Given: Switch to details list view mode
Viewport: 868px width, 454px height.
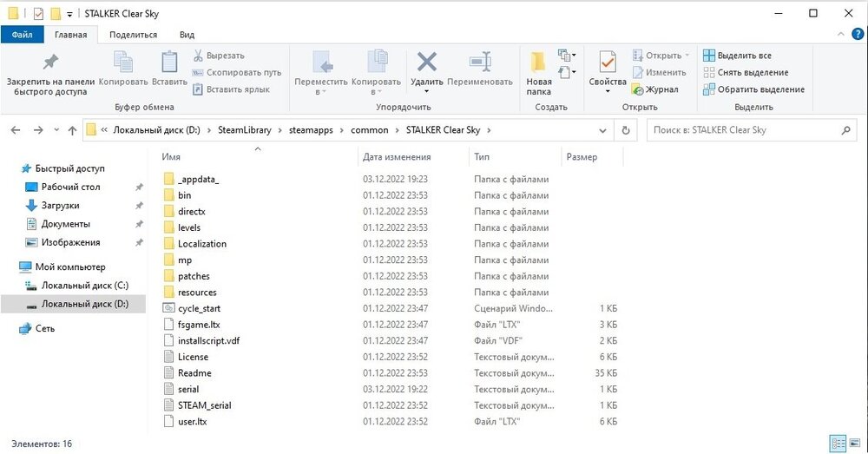Looking at the screenshot, I should [x=837, y=444].
